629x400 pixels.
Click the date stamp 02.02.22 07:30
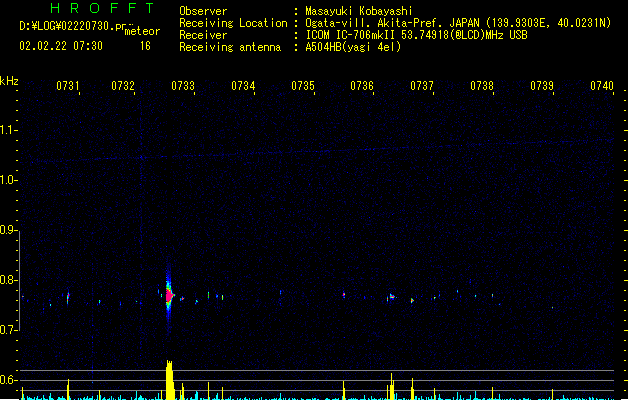(61, 46)
